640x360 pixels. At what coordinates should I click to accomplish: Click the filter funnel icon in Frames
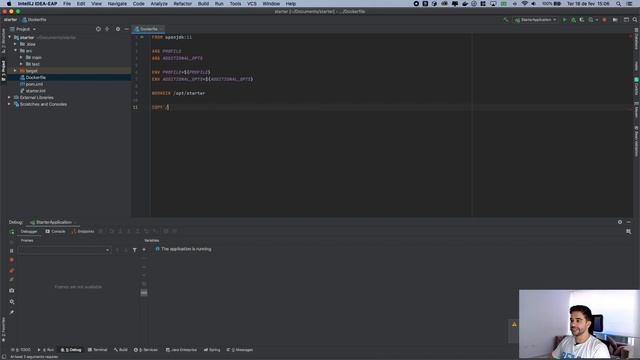135,250
